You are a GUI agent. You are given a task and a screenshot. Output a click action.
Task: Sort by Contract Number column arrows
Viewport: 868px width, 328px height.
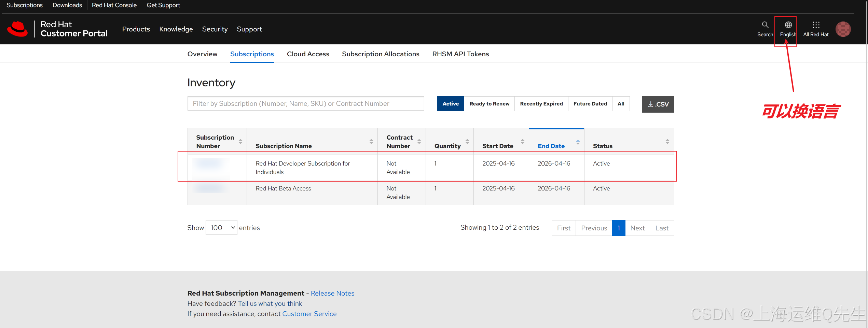(x=419, y=141)
